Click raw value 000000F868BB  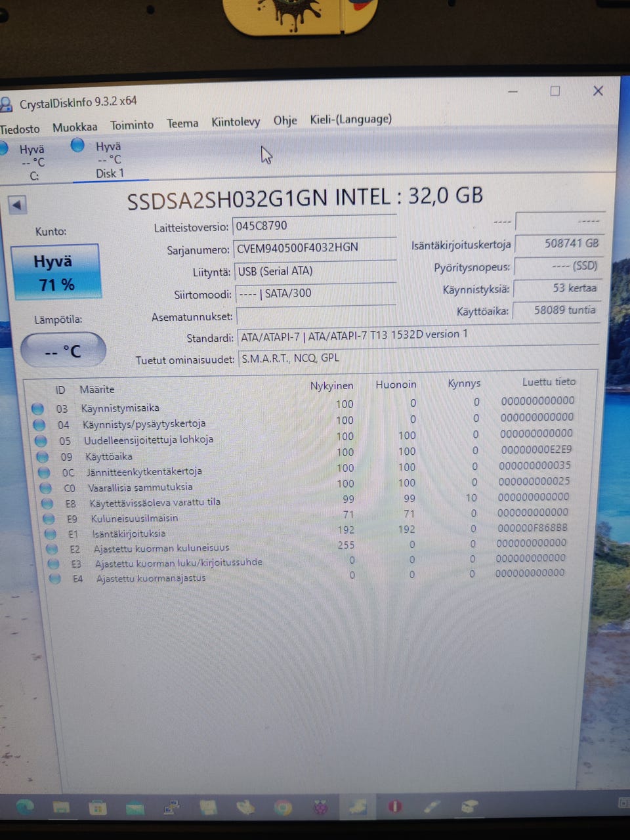click(x=532, y=528)
